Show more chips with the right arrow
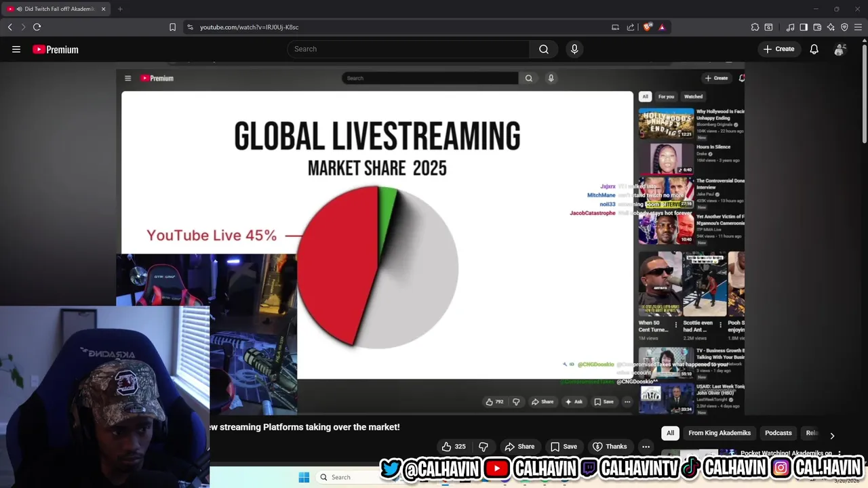The height and width of the screenshot is (488, 868). (x=832, y=435)
